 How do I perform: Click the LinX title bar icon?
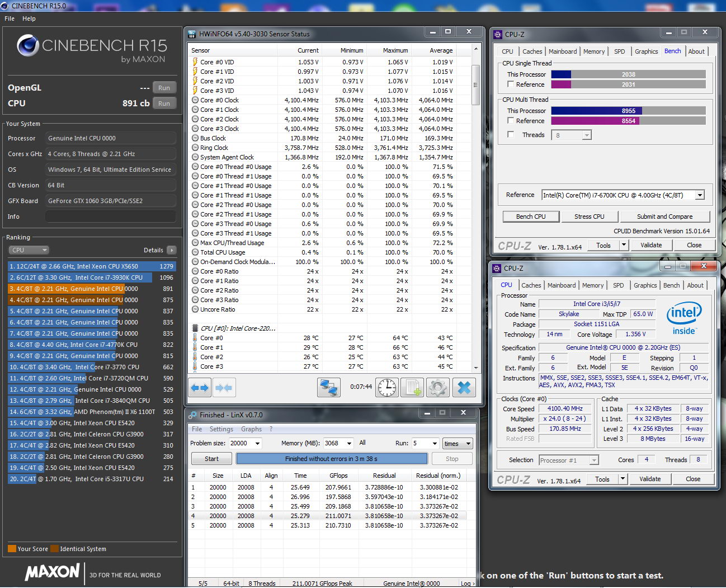192,415
